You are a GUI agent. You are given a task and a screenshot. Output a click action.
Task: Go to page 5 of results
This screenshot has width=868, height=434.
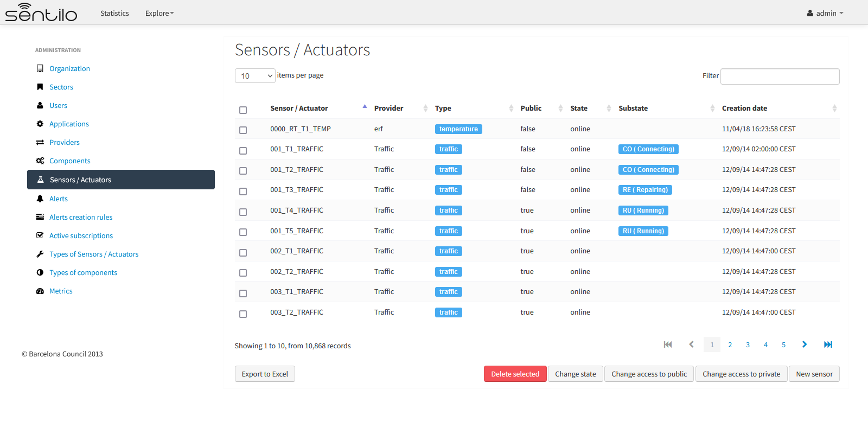point(783,344)
